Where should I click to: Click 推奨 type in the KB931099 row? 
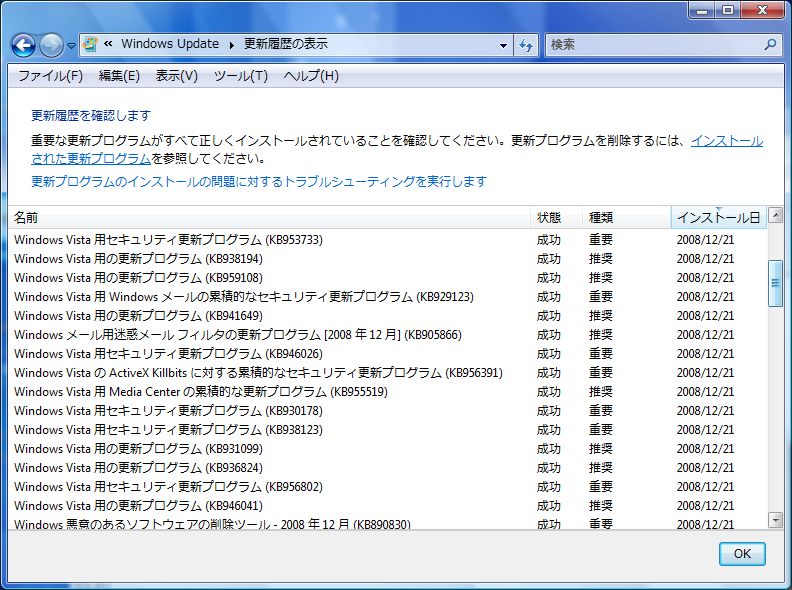601,449
